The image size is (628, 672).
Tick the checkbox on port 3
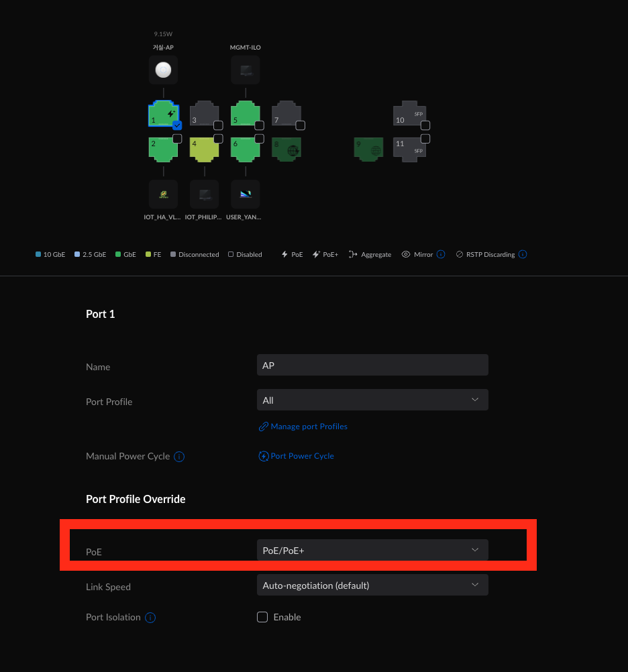pos(218,125)
